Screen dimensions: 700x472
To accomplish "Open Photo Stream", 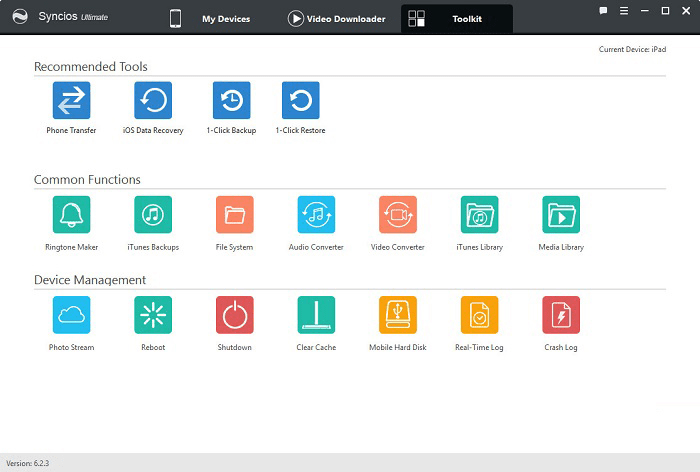I will 71,315.
